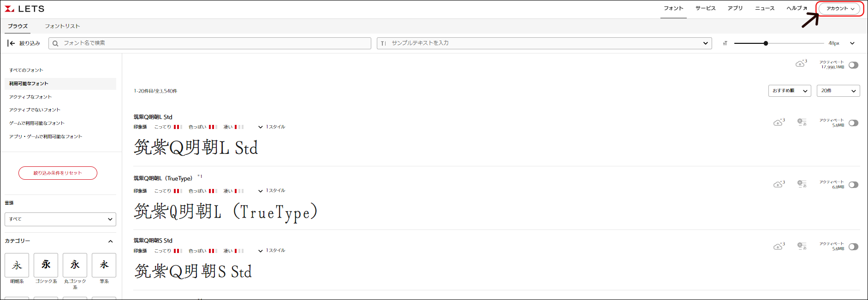Click the cloud download icon for 筑紫Q明朝L Std
The width and height of the screenshot is (868, 300).
coord(779,122)
